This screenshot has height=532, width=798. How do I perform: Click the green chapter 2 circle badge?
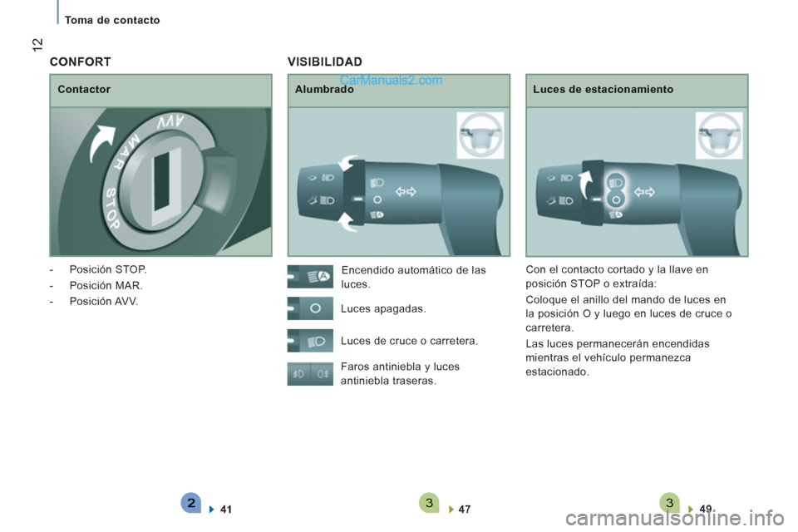(x=190, y=503)
